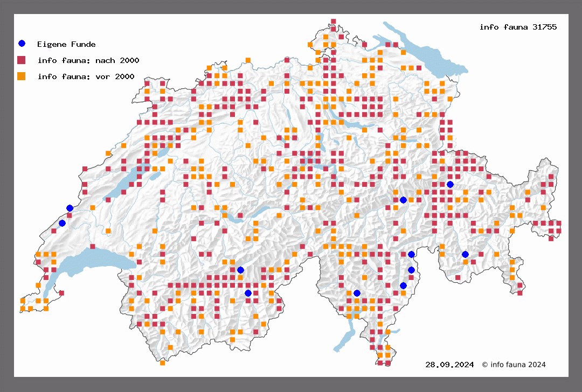The height and width of the screenshot is (392, 582).
Task: Click the blue circle legend icon
Action: (22, 44)
